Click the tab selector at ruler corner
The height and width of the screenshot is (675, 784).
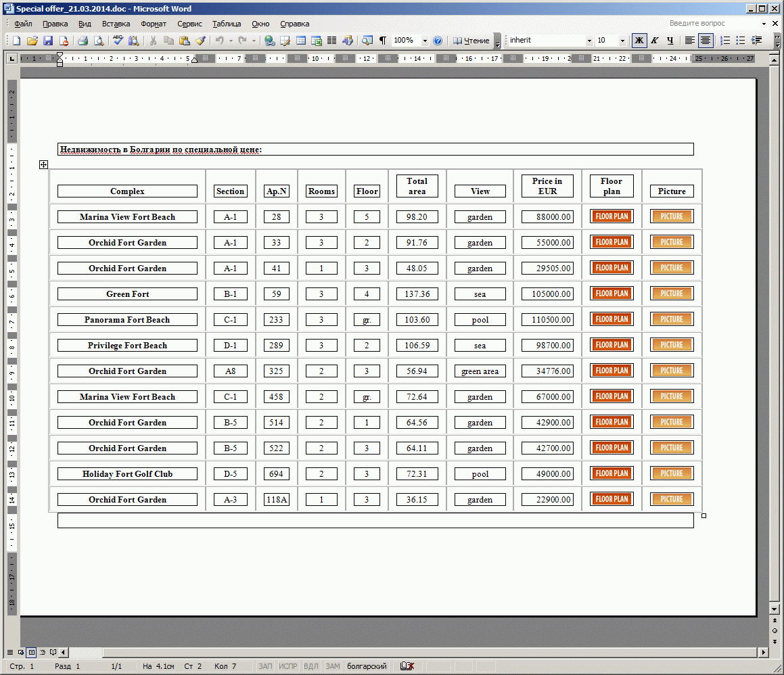(12, 58)
